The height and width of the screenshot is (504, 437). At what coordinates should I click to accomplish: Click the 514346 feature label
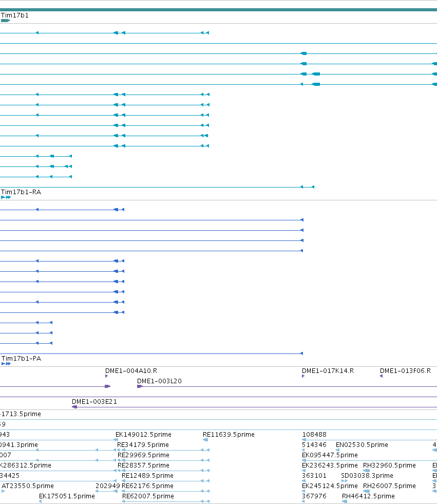coord(314,445)
